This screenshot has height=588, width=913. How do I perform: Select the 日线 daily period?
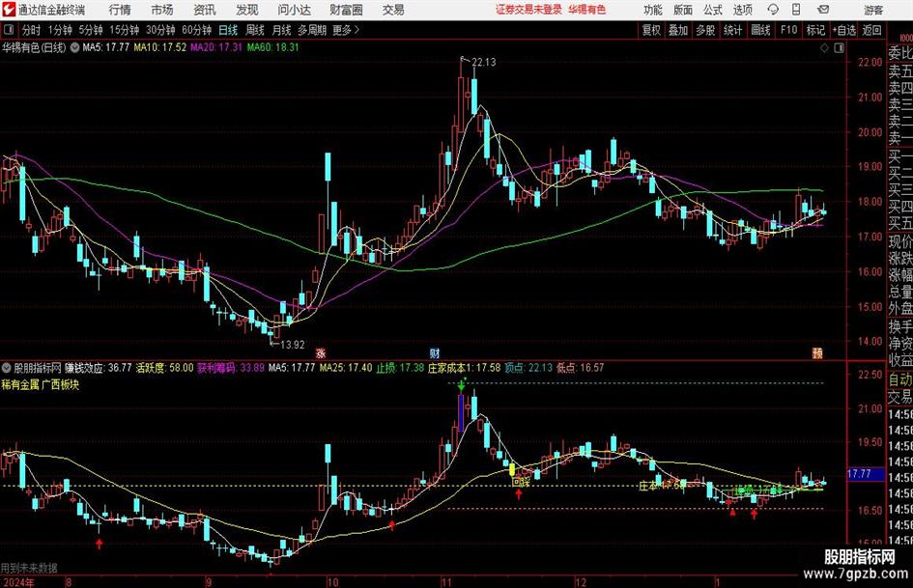tap(228, 30)
